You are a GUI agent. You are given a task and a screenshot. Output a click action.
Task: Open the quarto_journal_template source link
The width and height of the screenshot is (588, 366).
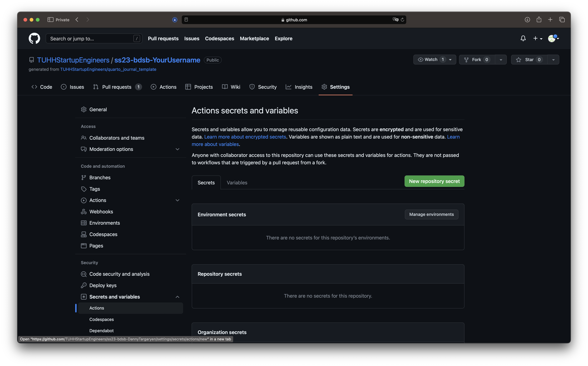[108, 69]
